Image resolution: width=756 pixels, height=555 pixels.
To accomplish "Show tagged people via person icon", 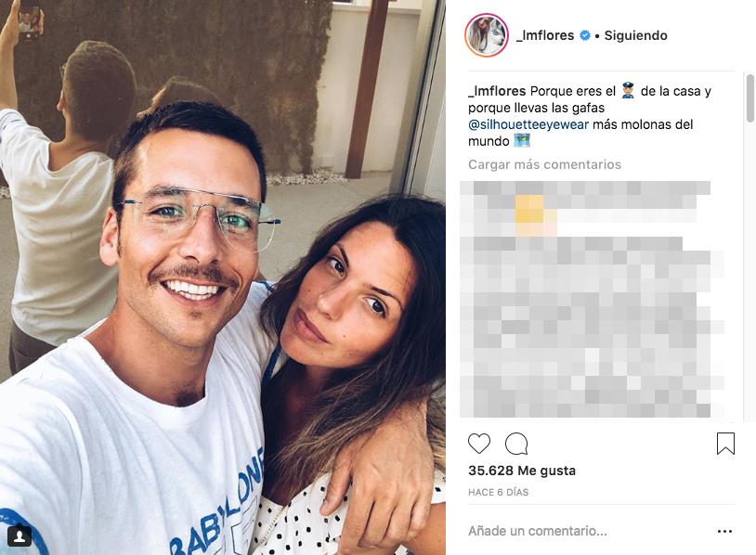I will 20,536.
